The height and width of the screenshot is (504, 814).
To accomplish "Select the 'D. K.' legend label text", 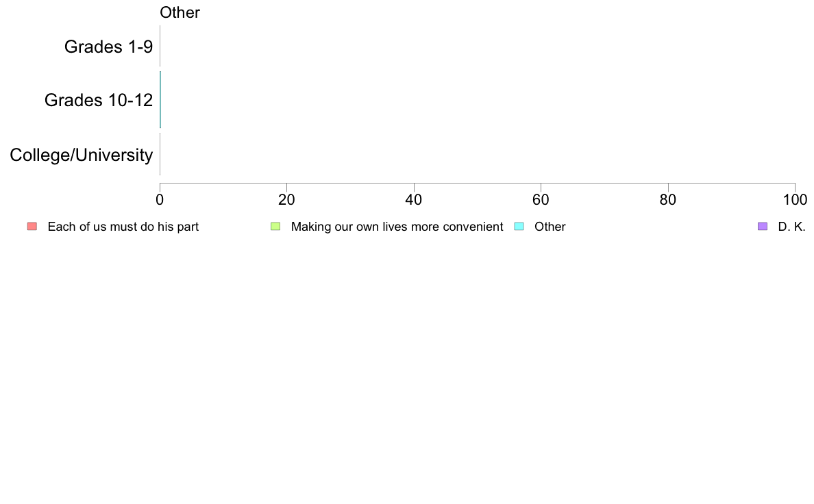I will (791, 227).
